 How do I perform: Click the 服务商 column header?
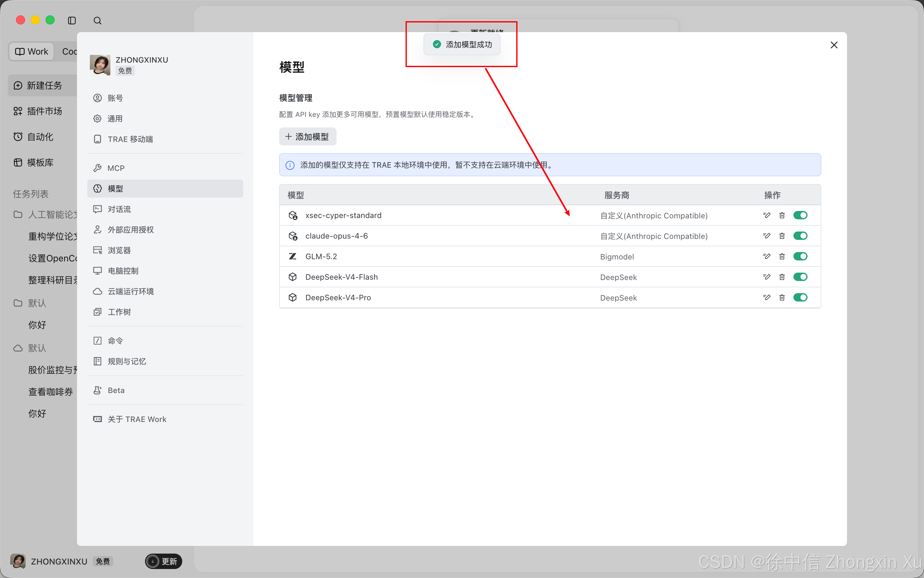617,195
